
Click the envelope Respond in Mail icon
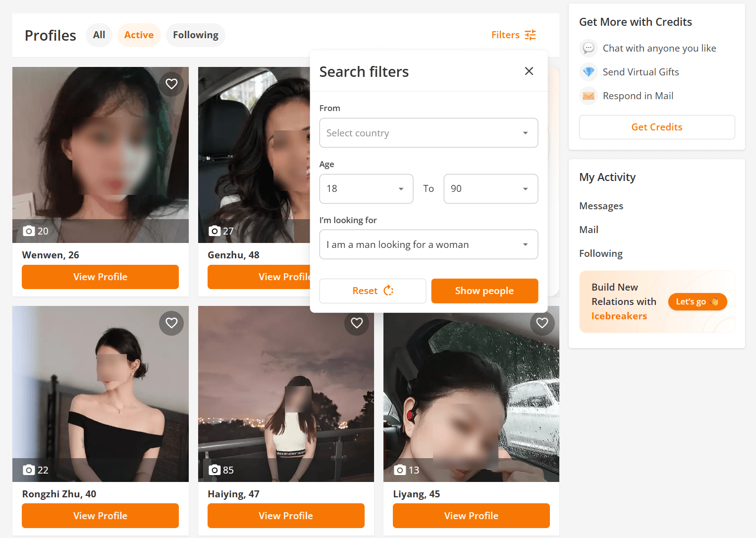pos(589,96)
